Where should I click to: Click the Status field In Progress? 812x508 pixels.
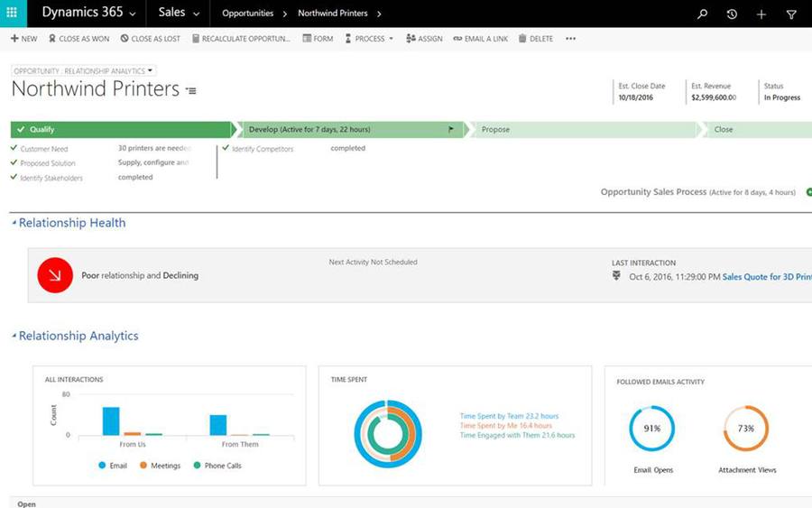pos(782,97)
